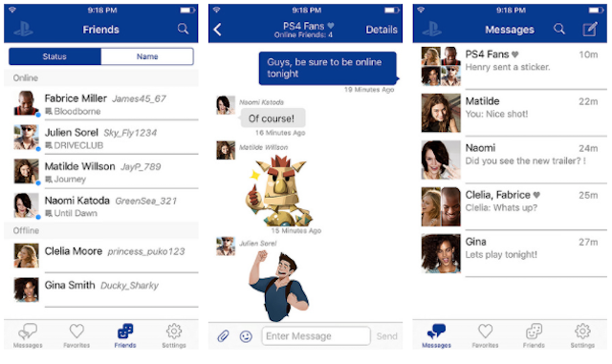Open Favorites tab in Friends screen bar
The width and height of the screenshot is (612, 364).
(76, 335)
